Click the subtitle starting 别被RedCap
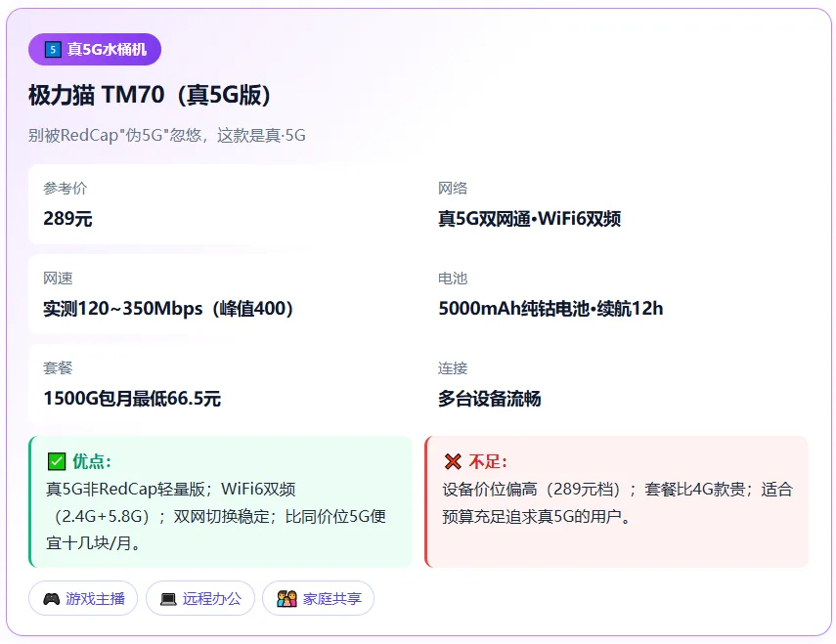Image resolution: width=836 pixels, height=644 pixels. pyautogui.click(x=167, y=135)
